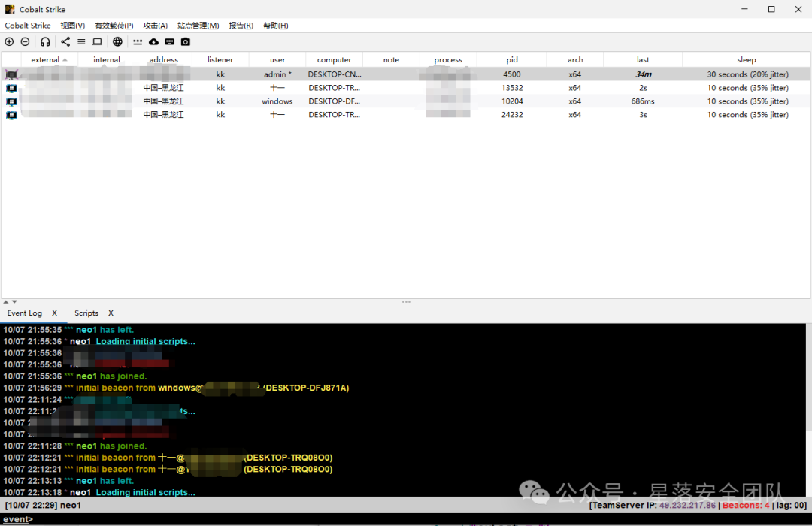Click the disconnect (minus) toolbar icon
The height and width of the screenshot is (526, 812).
pos(25,41)
